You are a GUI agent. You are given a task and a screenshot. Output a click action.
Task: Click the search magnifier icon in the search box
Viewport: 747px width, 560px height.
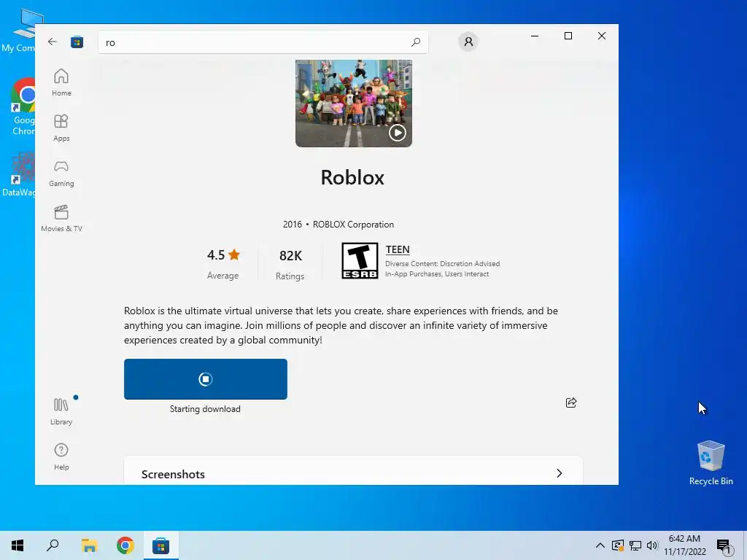point(415,42)
